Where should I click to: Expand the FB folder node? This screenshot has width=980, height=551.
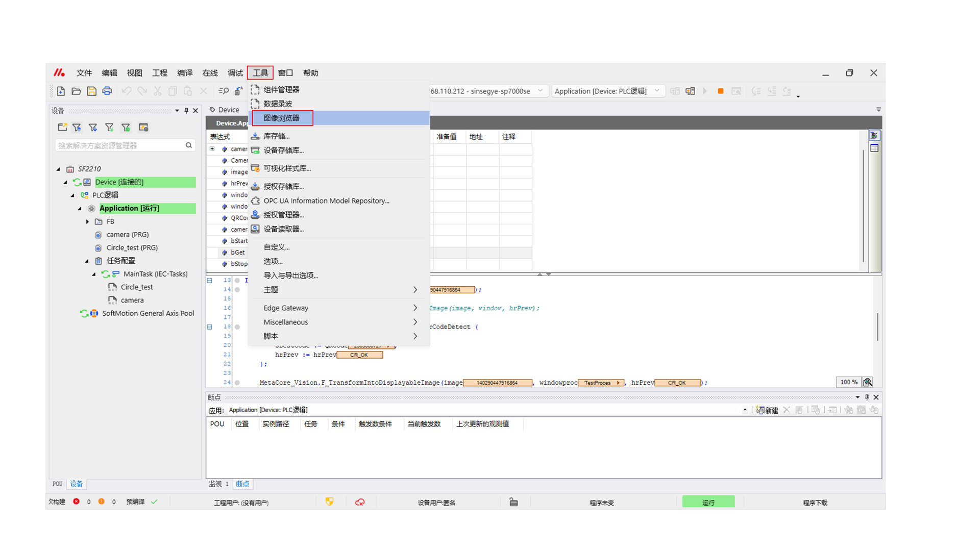pyautogui.click(x=87, y=221)
